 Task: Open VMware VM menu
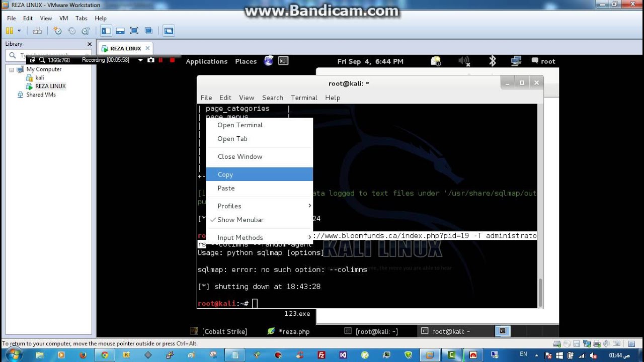[63, 18]
